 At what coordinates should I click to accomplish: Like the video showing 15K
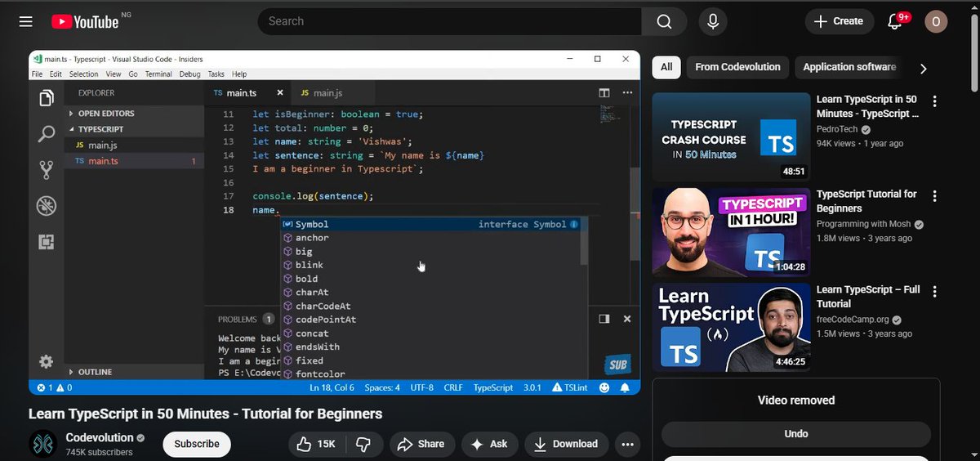(317, 444)
